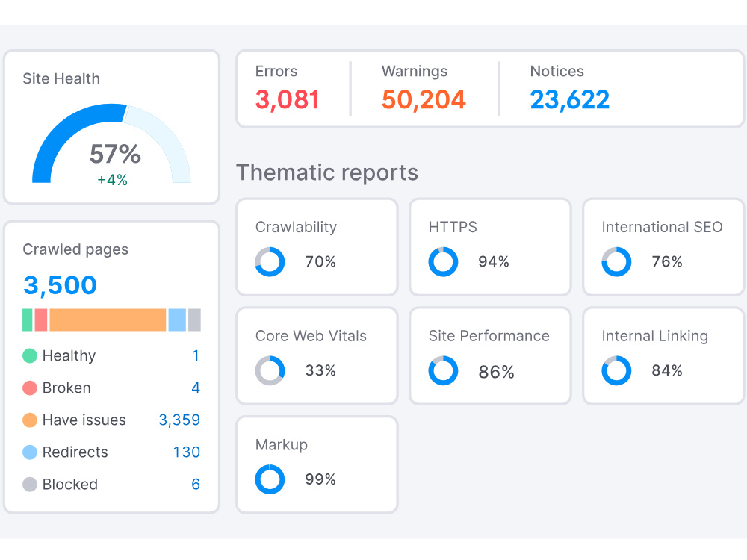This screenshot has height=560, width=747.
Task: Click the 94% HTTPS score
Action: 494,261
